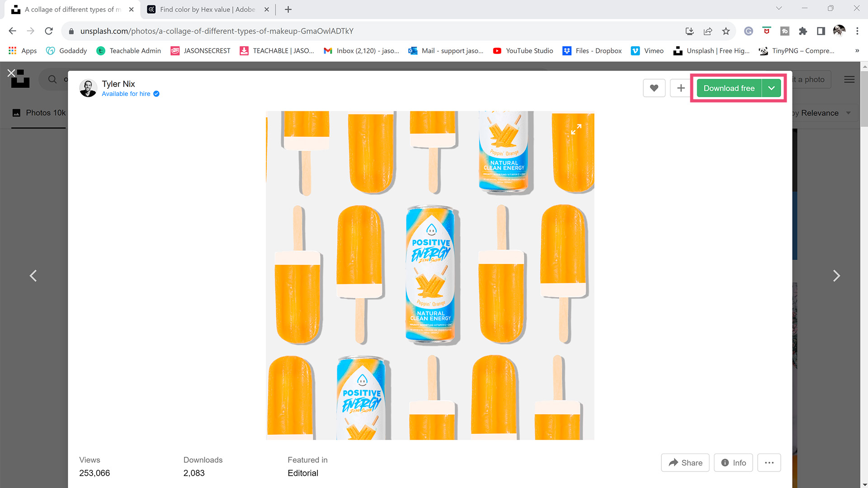Open Gmail Inbox bookmark
868x488 pixels.
[x=361, y=51]
